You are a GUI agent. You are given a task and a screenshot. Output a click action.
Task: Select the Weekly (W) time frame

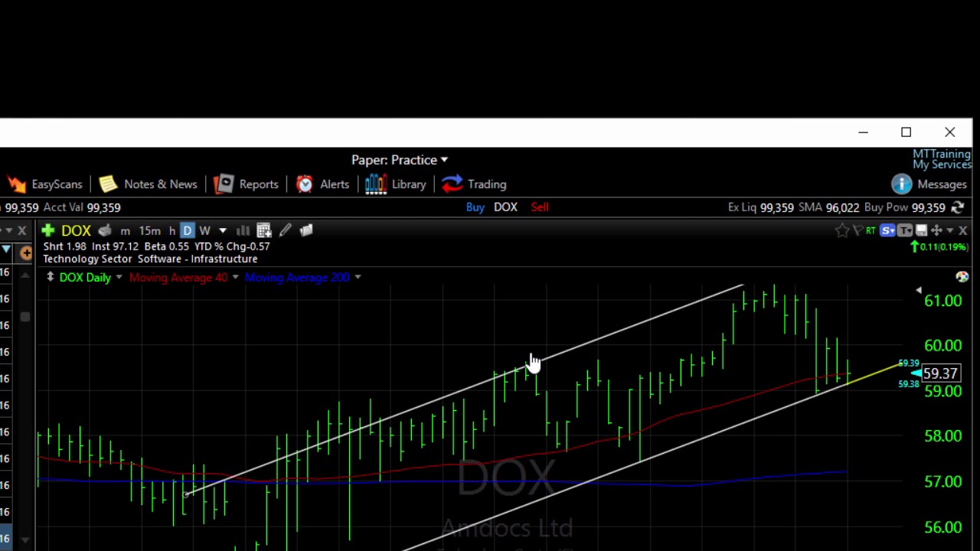tap(204, 230)
